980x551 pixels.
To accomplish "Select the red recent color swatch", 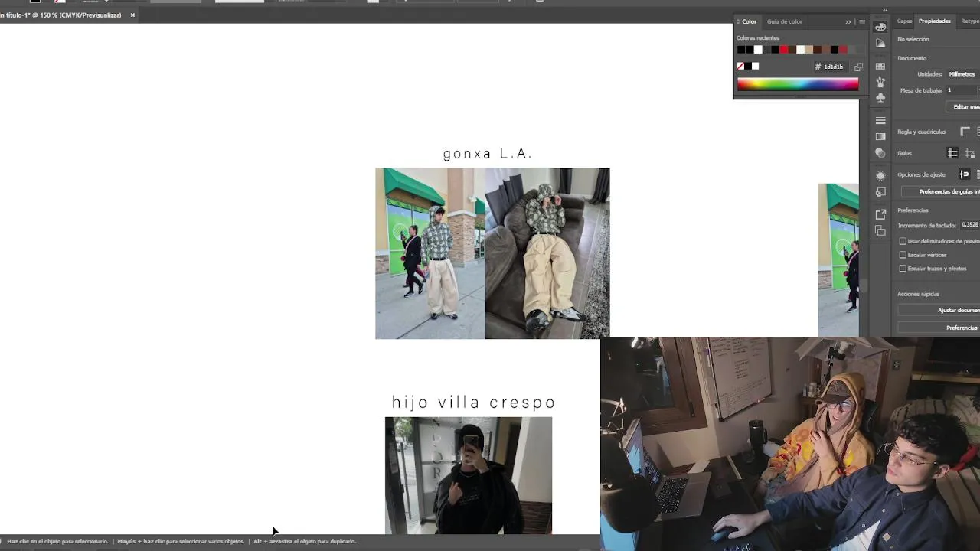I will click(x=783, y=50).
